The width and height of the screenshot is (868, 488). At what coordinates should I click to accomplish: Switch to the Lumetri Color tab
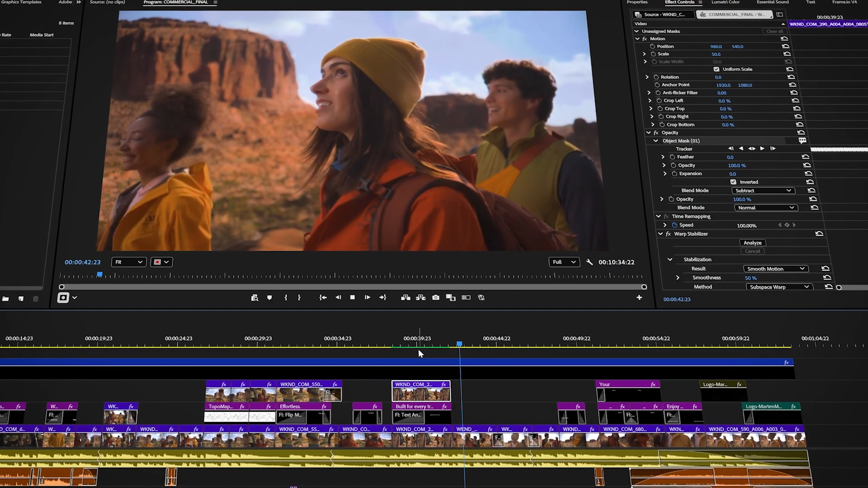tap(725, 2)
